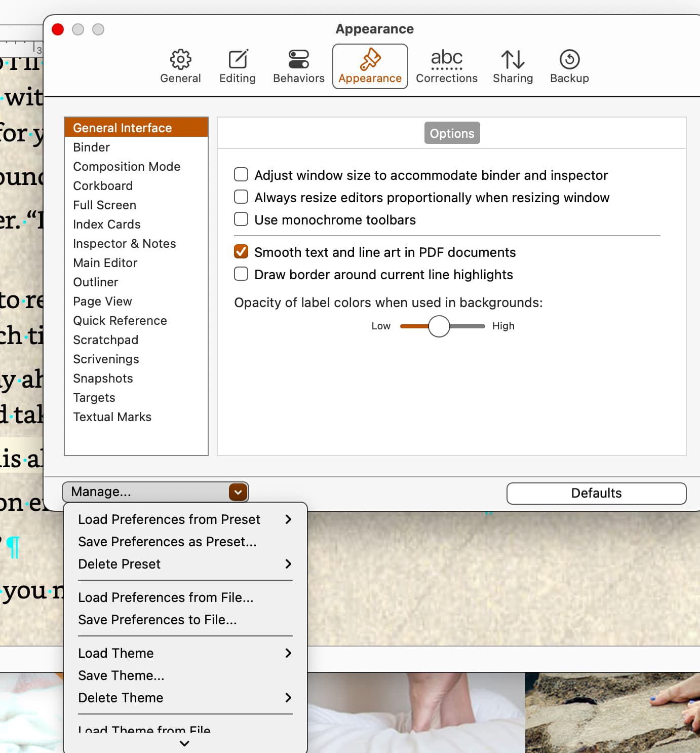Select the Appearance paintbrush icon

pyautogui.click(x=370, y=66)
